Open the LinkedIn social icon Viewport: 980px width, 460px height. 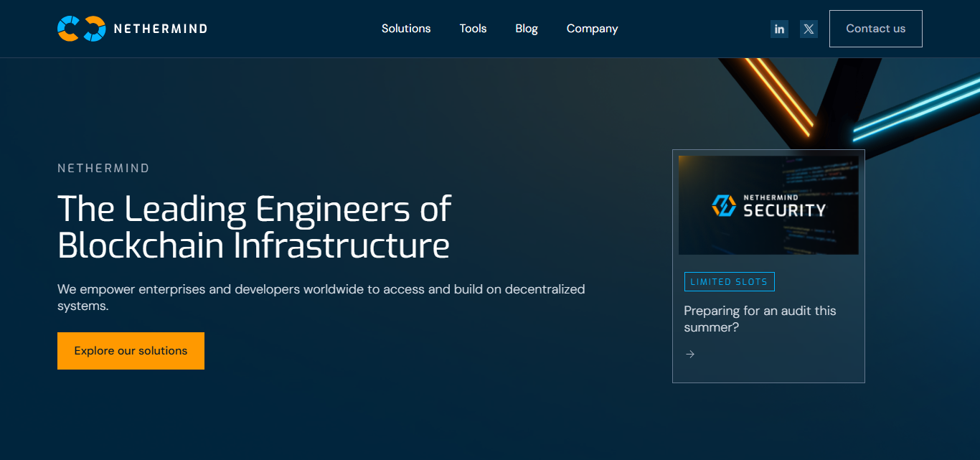[779, 29]
